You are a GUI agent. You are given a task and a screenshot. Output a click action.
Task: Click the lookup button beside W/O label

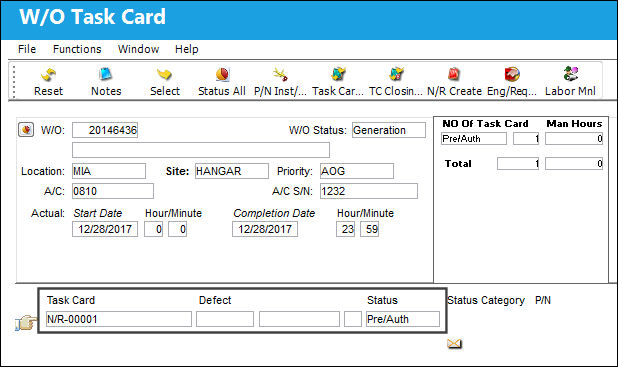(x=26, y=129)
